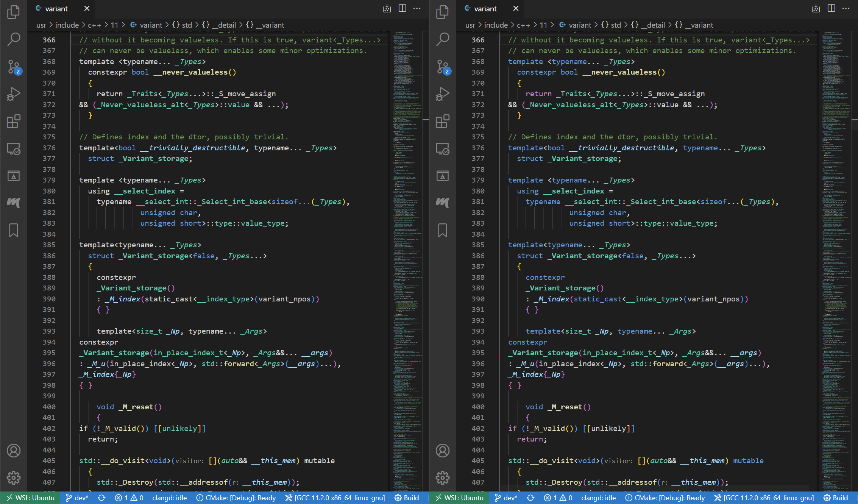The height and width of the screenshot is (504, 858).
Task: Split the left editor to the right
Action: click(402, 8)
